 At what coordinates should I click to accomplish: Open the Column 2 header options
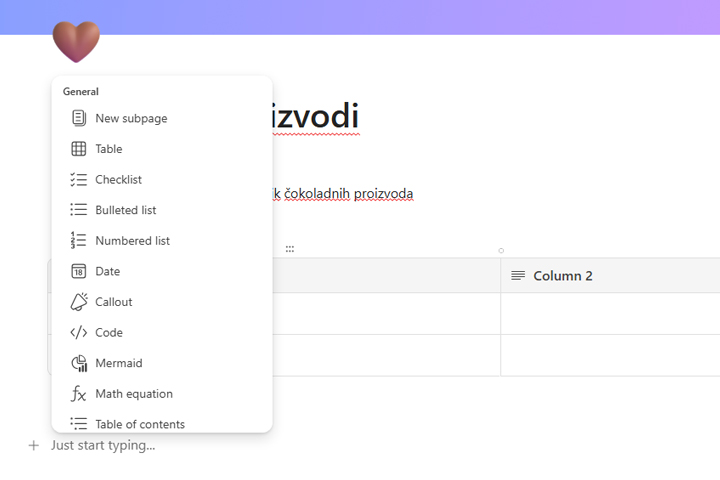click(562, 276)
